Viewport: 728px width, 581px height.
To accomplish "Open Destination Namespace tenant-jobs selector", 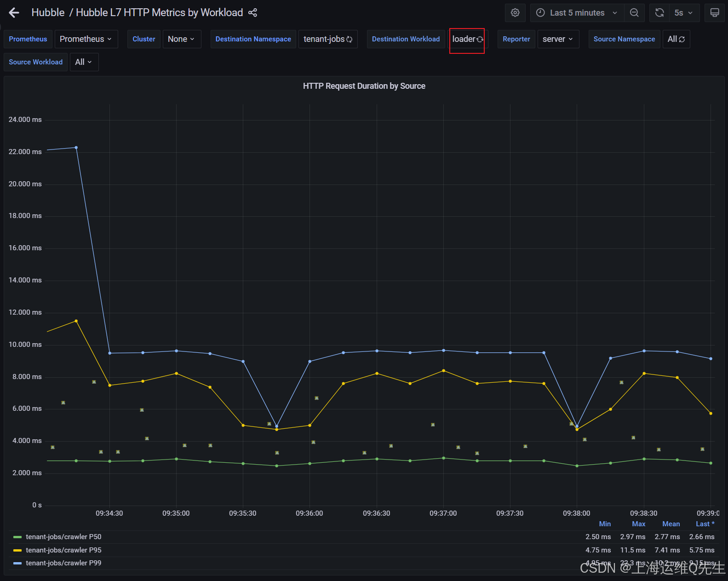I will click(328, 39).
